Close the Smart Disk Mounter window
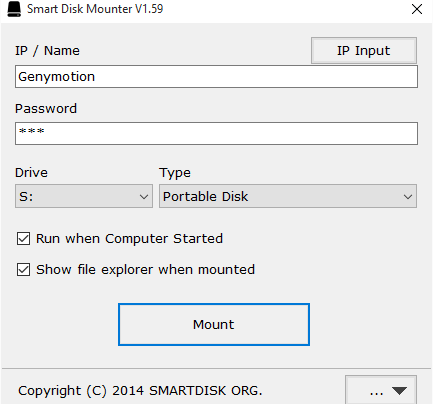 [417, 9]
